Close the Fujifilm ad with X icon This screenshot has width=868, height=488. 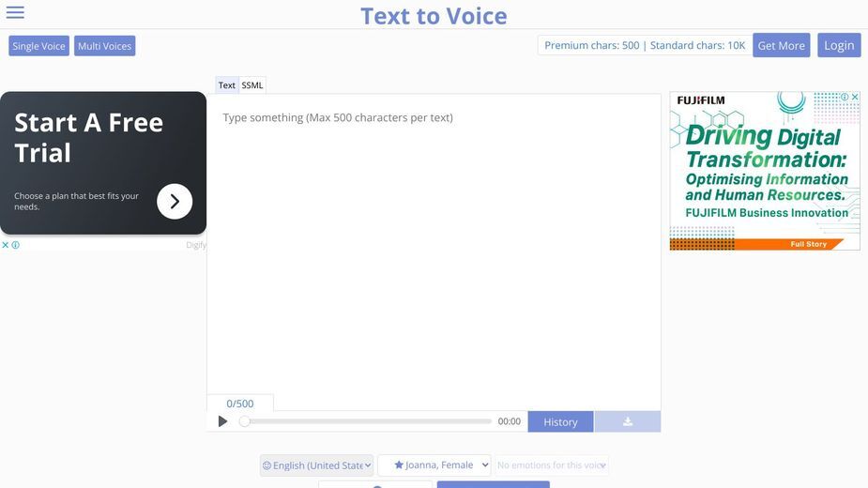click(855, 97)
